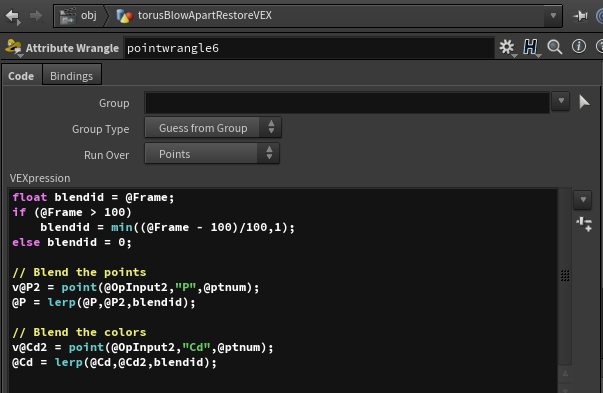Select the Code tab
The image size is (603, 393).
(x=21, y=76)
